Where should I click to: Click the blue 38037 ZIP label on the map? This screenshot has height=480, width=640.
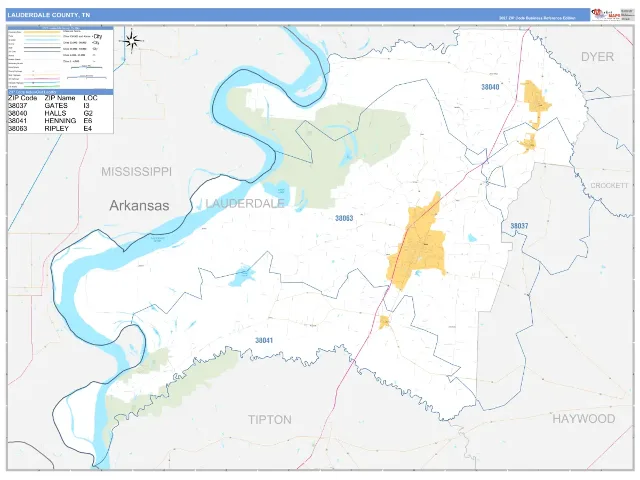click(x=519, y=226)
